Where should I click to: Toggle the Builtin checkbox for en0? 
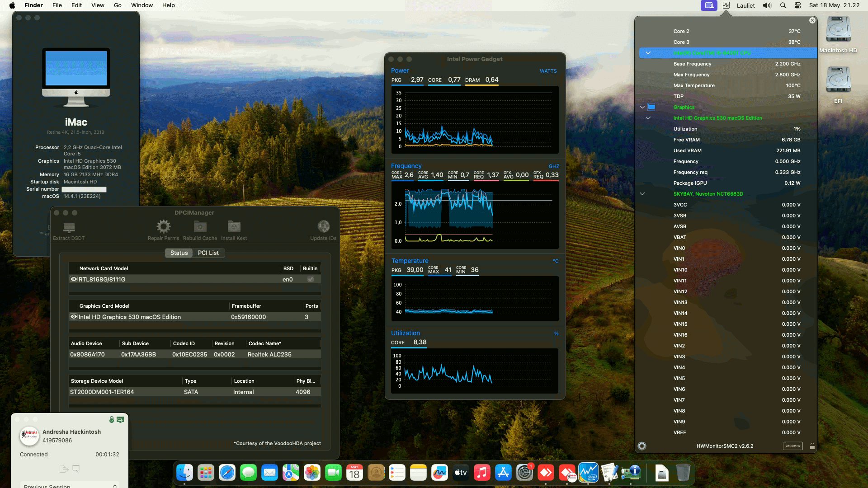[310, 279]
